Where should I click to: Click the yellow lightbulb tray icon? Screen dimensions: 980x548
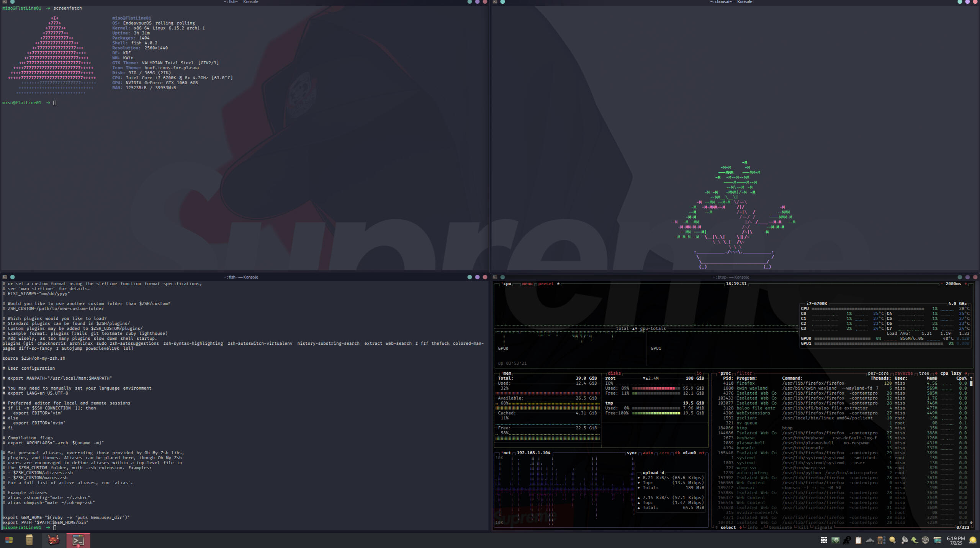[892, 540]
